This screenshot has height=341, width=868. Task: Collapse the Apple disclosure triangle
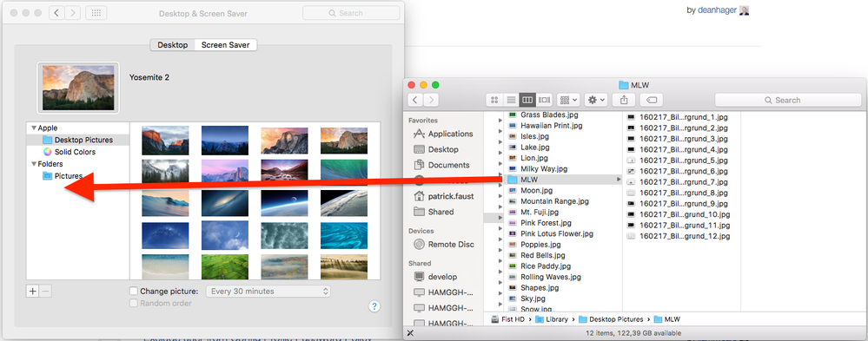pos(34,128)
